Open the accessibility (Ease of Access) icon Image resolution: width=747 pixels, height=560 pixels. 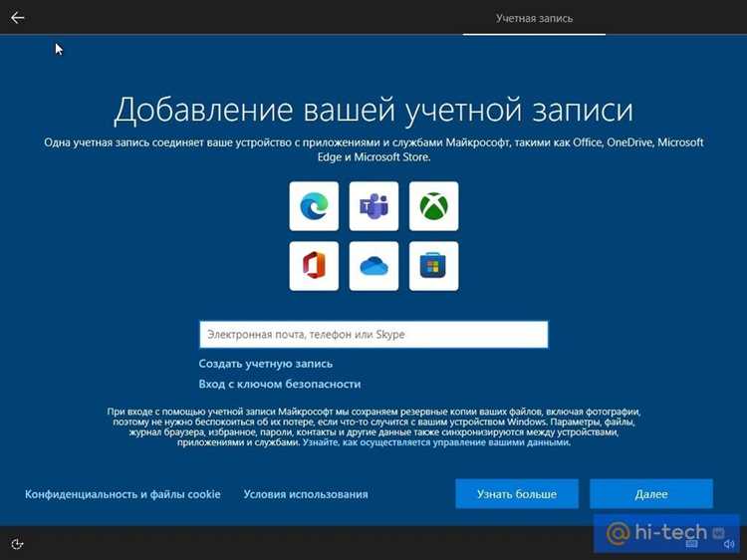(x=17, y=544)
